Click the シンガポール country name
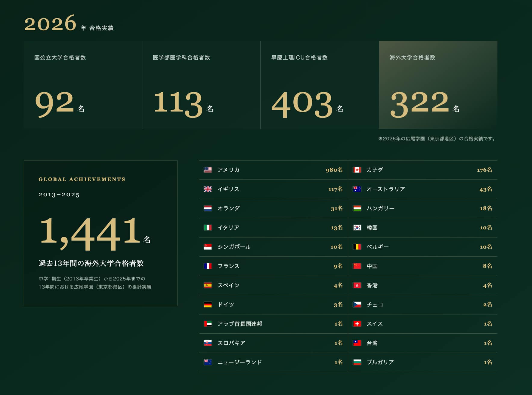Viewport: 532px width, 395px height. pos(234,247)
